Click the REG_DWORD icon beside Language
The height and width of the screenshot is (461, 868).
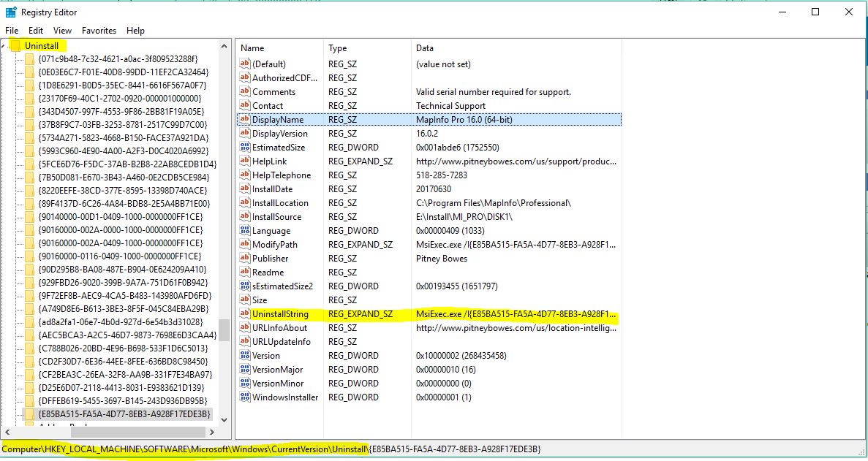(x=245, y=230)
